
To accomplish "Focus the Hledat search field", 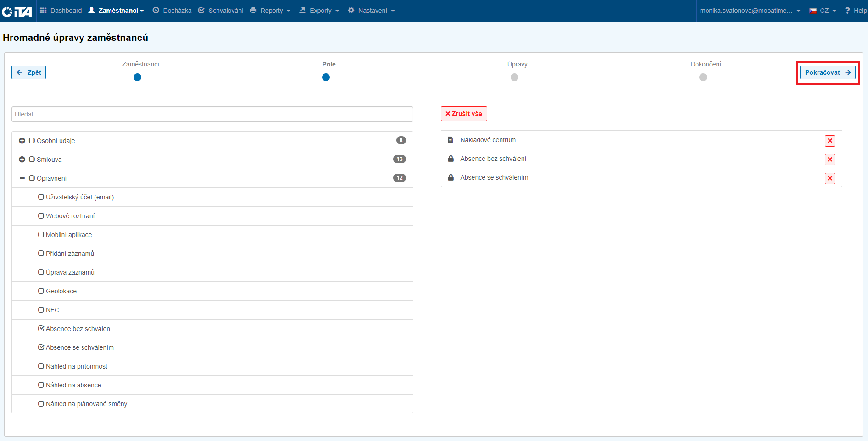I will [x=212, y=114].
